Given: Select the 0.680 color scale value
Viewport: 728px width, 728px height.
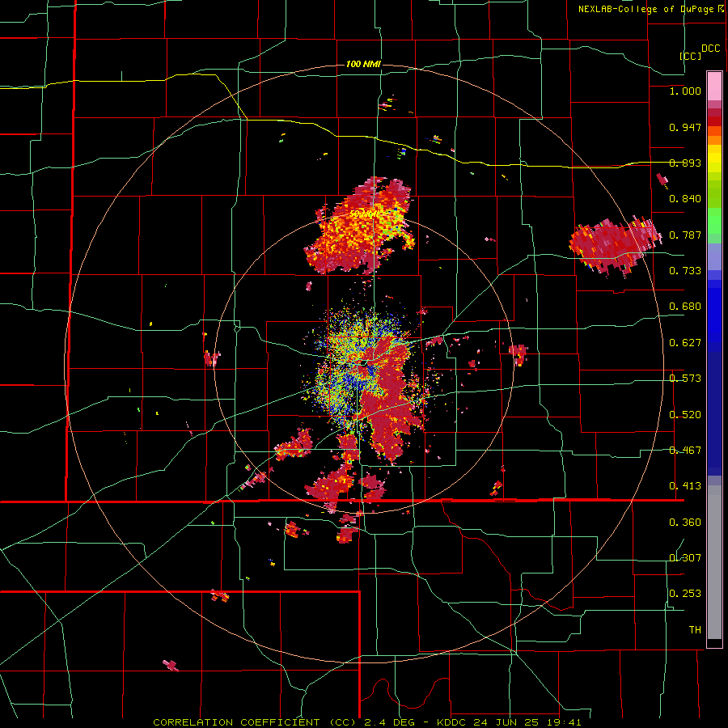Looking at the screenshot, I should pyautogui.click(x=685, y=307).
